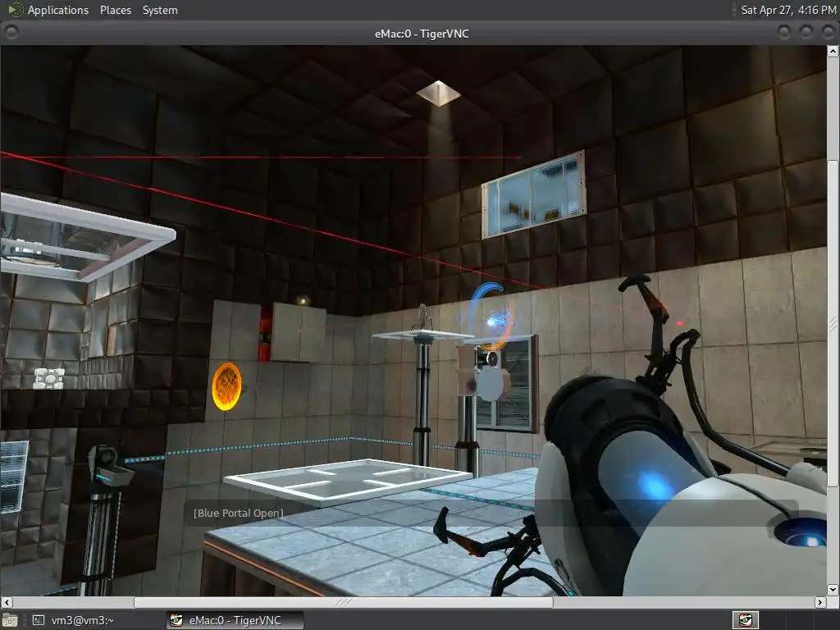Click the vertical scrollbar up arrow
Screen dimensions: 840x630
pos(833,52)
